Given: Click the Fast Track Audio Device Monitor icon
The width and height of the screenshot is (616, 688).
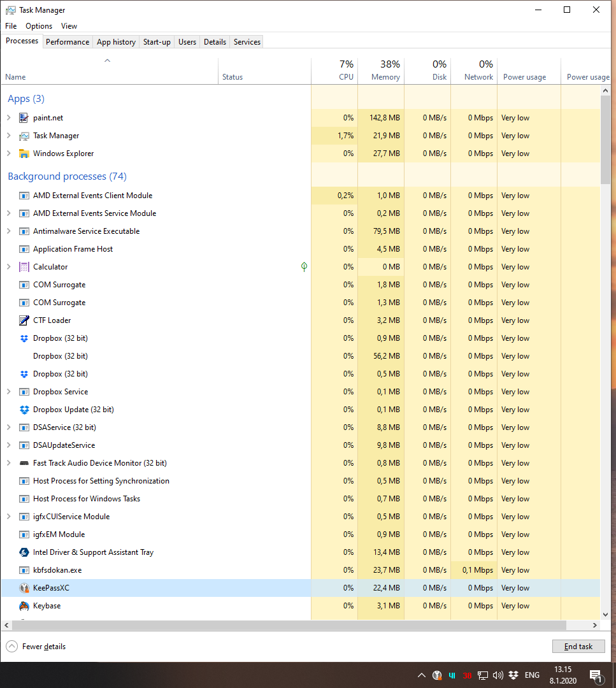Looking at the screenshot, I should pyautogui.click(x=24, y=463).
